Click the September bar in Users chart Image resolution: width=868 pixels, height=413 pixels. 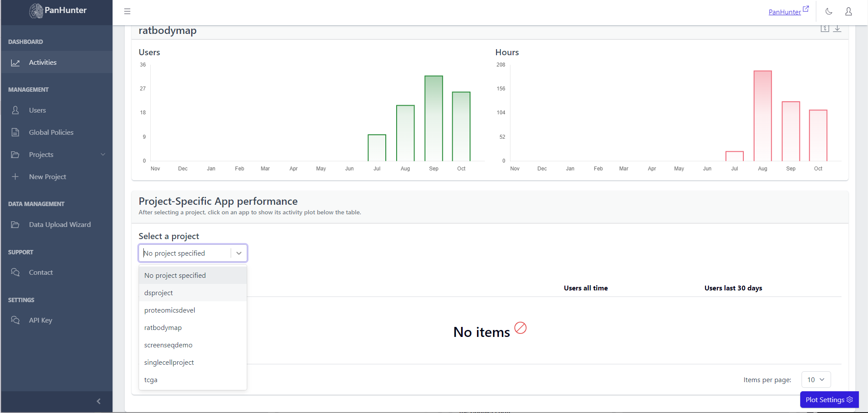coord(434,118)
